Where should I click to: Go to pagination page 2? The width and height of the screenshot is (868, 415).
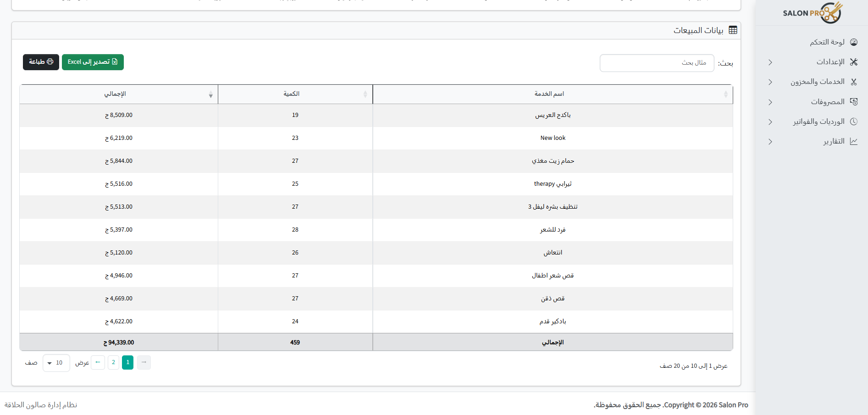113,362
